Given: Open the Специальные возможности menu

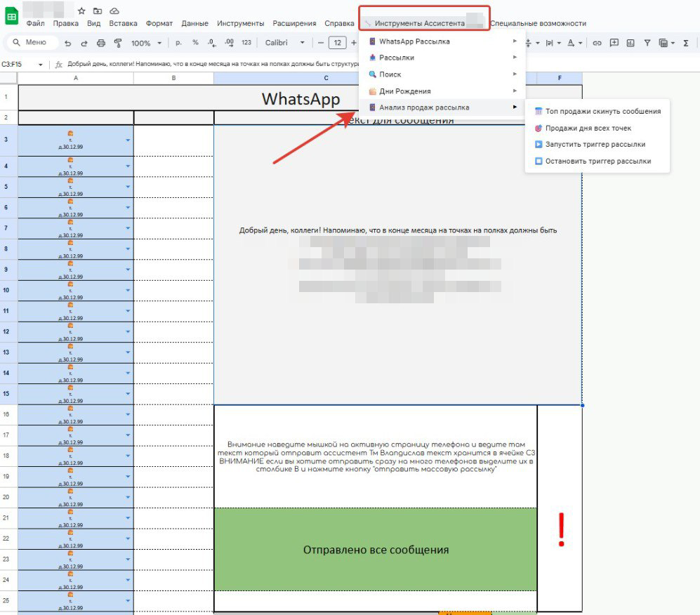Looking at the screenshot, I should (x=538, y=23).
